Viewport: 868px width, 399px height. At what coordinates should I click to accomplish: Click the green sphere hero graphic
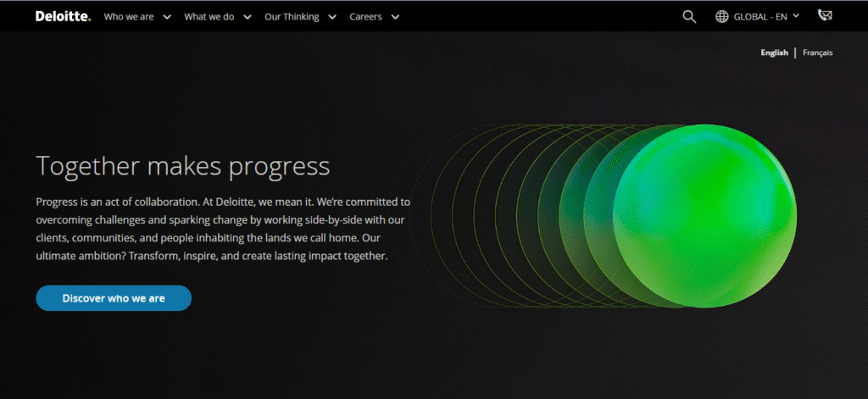point(704,216)
